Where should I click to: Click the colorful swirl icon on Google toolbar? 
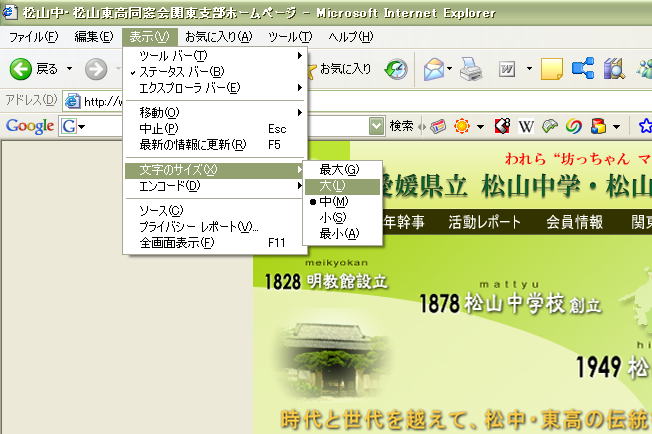coord(574,126)
